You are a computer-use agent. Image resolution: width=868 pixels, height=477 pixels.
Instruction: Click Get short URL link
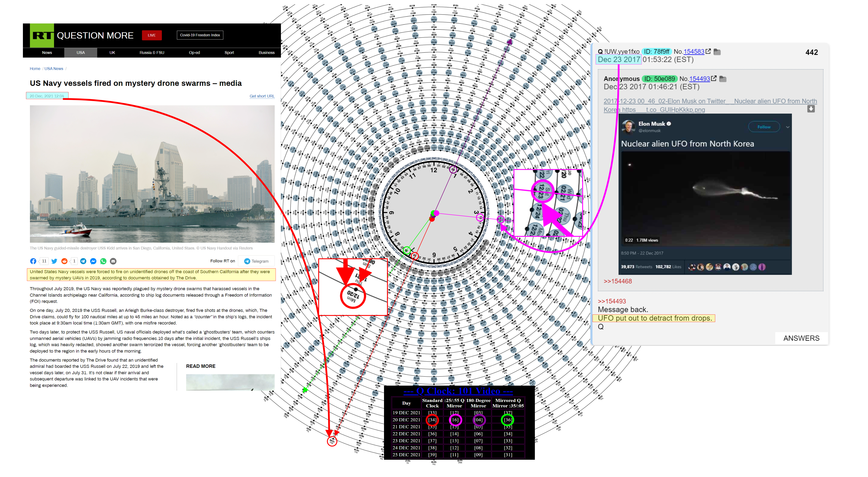click(x=262, y=96)
